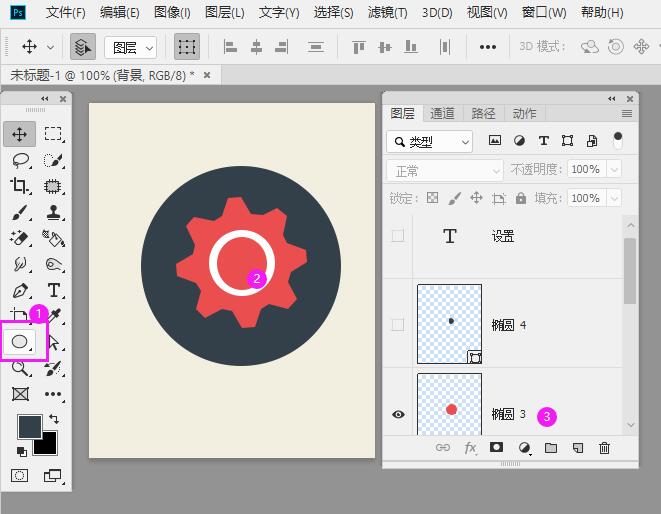This screenshot has width=661, height=514.
Task: Switch to the 路径 panel tab
Action: pos(483,113)
